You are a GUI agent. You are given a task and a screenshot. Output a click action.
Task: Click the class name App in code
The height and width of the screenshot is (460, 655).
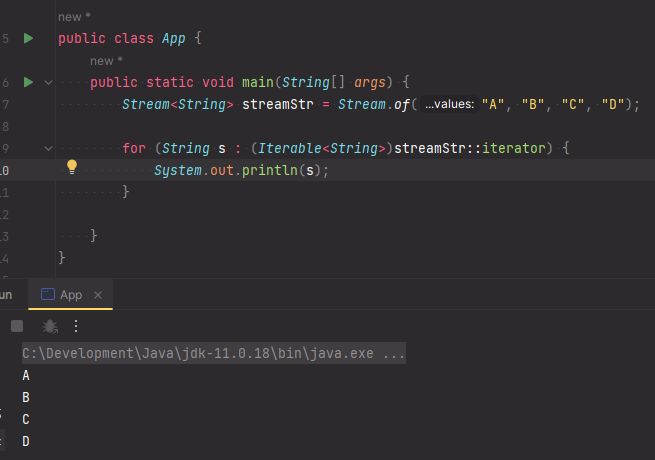click(174, 38)
